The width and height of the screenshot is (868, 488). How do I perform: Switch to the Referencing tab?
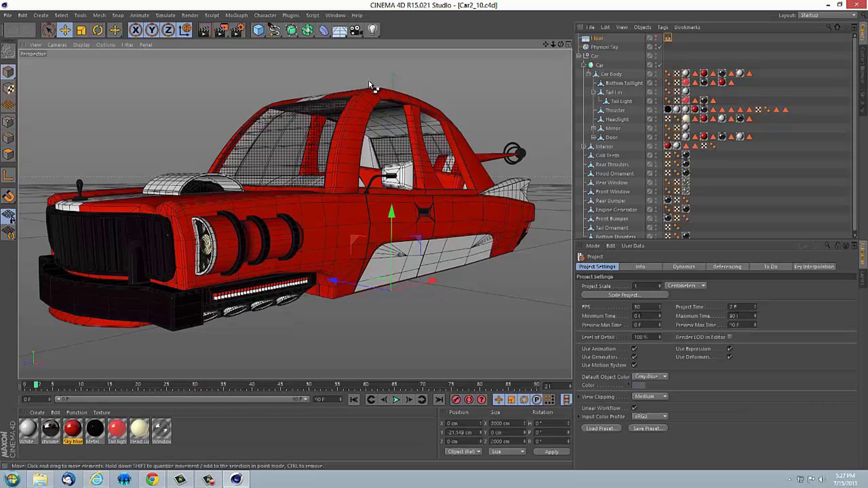[x=727, y=266]
